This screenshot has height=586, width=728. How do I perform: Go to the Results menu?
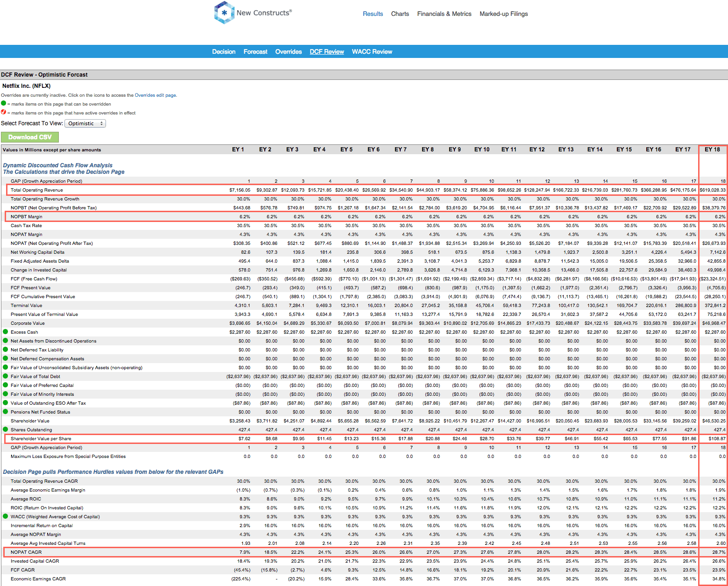pos(373,14)
